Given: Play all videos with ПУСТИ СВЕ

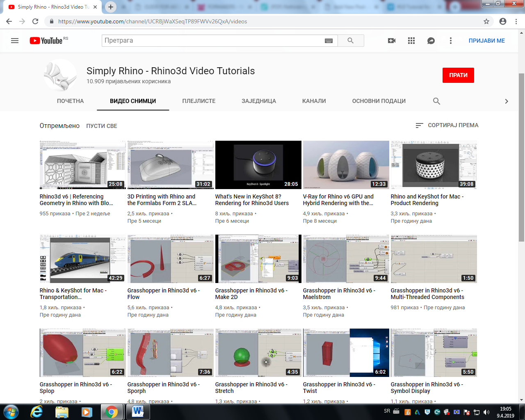Looking at the screenshot, I should click(102, 126).
